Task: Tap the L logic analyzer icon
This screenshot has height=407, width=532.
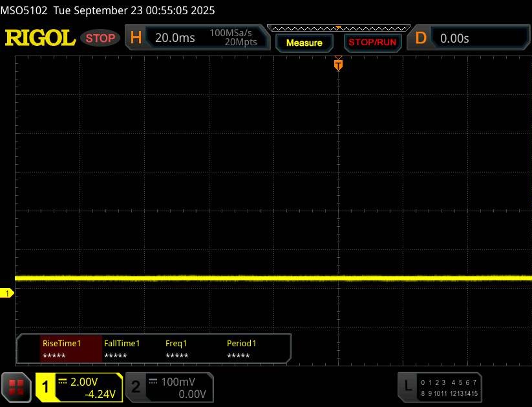Action: [x=408, y=386]
